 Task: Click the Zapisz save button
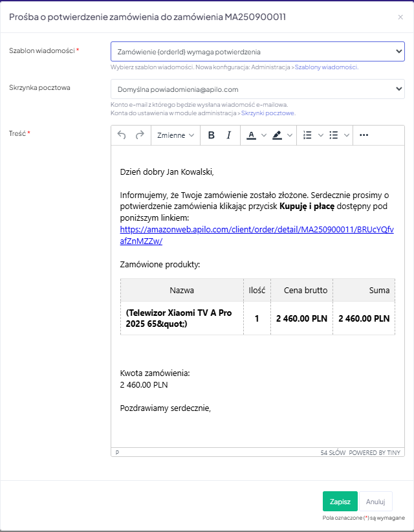(x=340, y=502)
